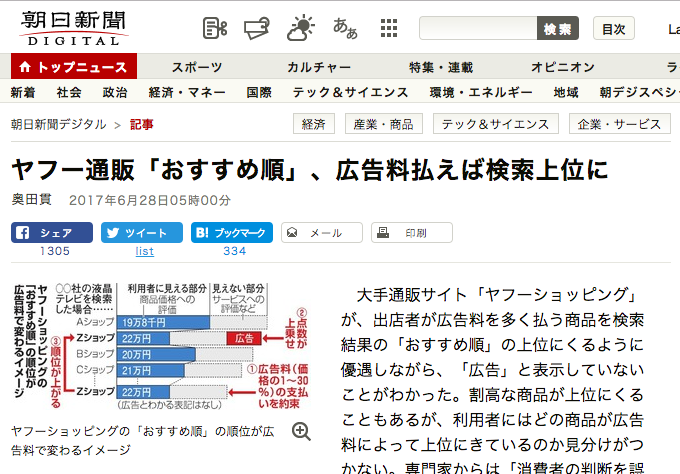Open the オピニオン tab

pyautogui.click(x=563, y=67)
